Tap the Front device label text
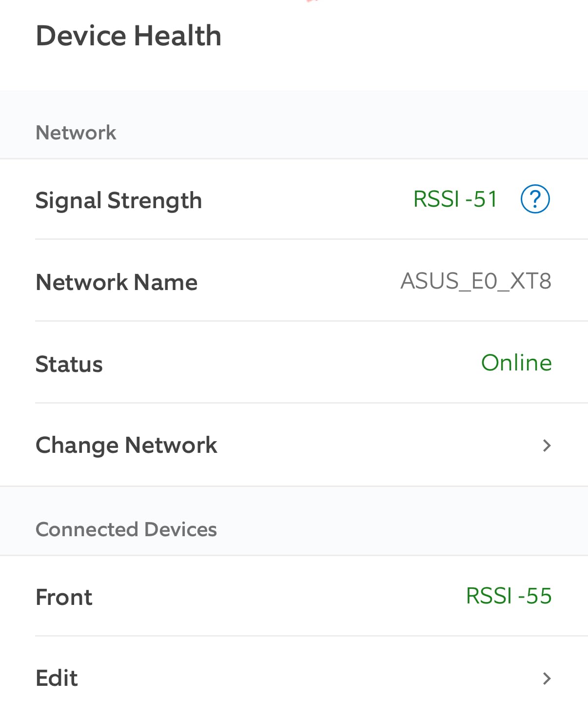588x718 pixels. point(64,597)
